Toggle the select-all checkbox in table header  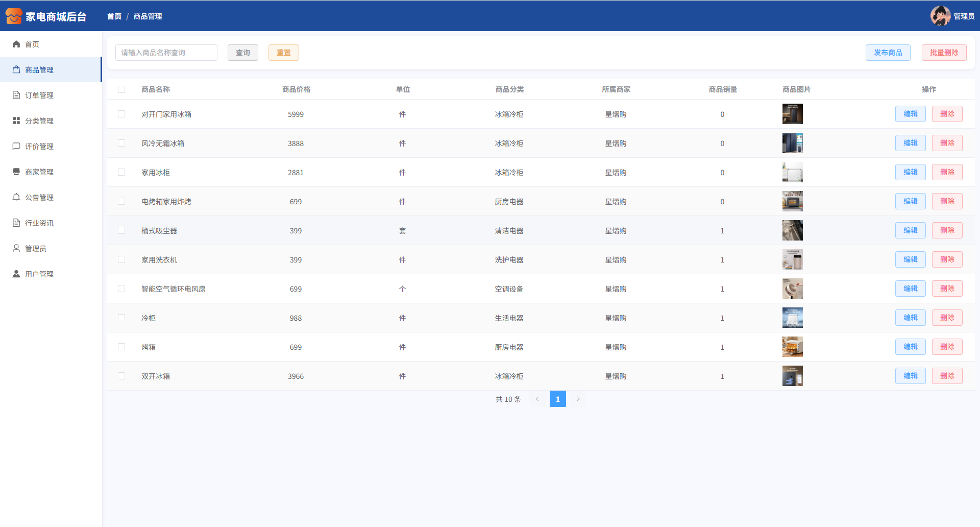tap(121, 89)
